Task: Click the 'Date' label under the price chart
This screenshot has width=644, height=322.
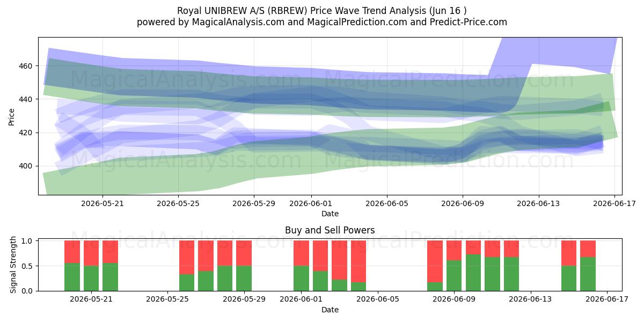Action: (x=330, y=214)
